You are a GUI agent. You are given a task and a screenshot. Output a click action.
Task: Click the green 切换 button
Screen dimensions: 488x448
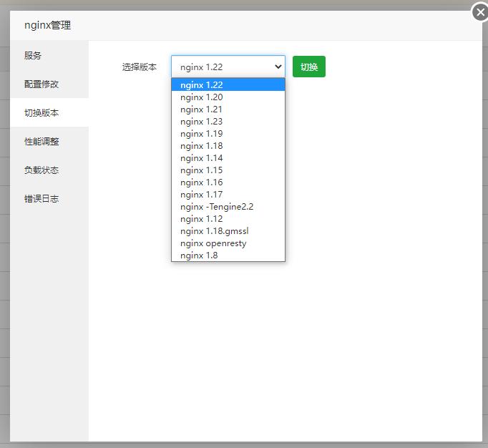point(308,67)
